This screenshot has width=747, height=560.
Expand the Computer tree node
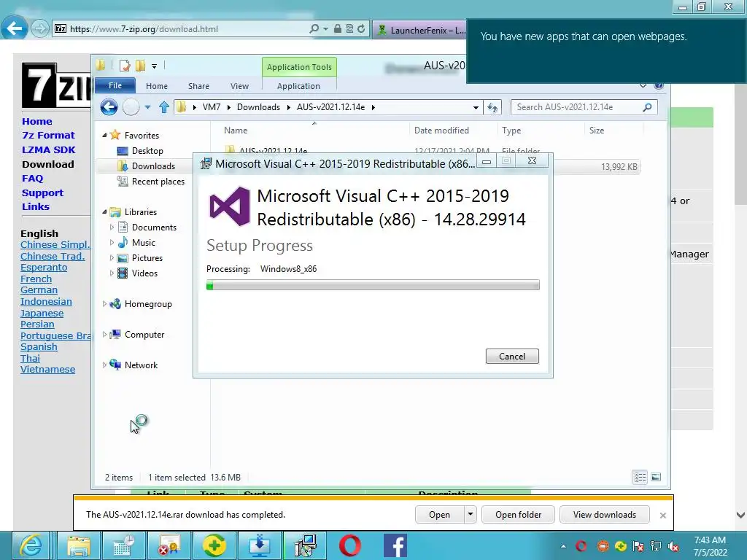click(104, 334)
